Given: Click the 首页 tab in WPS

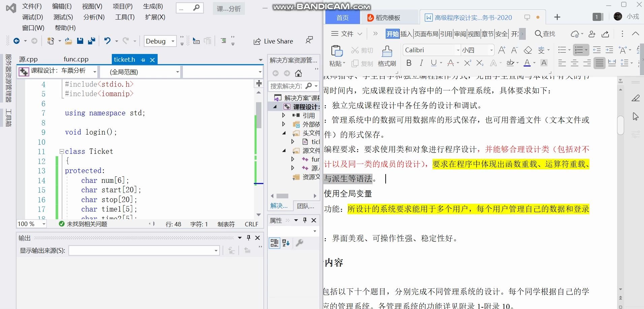Looking at the screenshot, I should [343, 18].
